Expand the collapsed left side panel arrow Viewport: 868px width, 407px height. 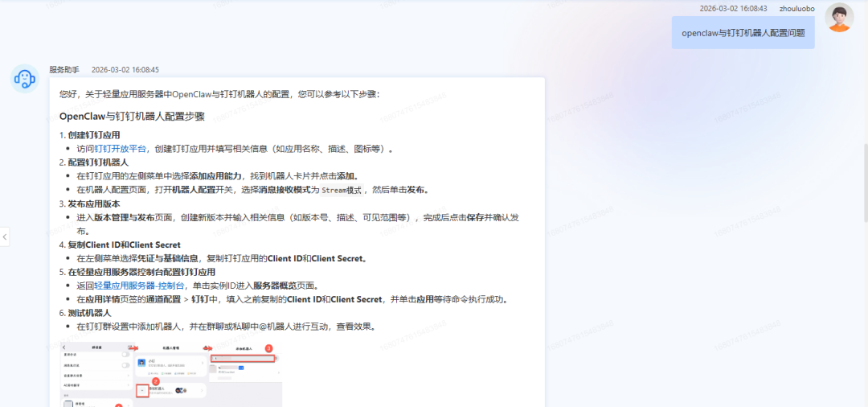pyautogui.click(x=5, y=237)
